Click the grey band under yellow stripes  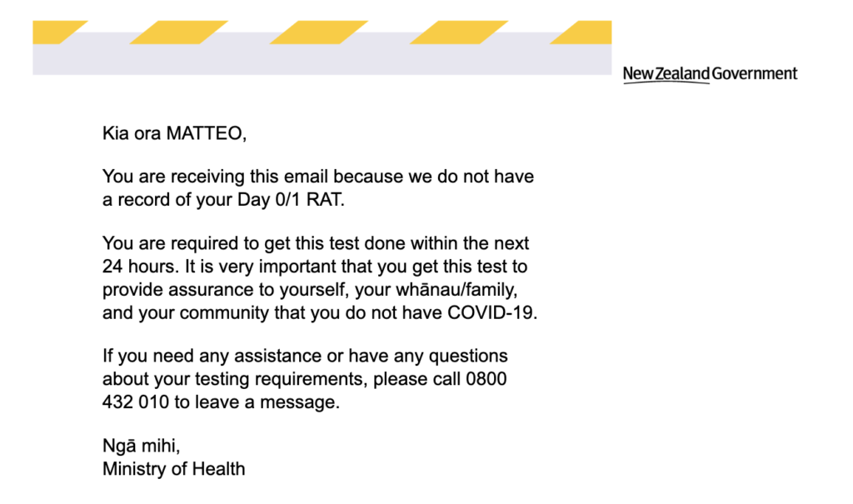322,59
